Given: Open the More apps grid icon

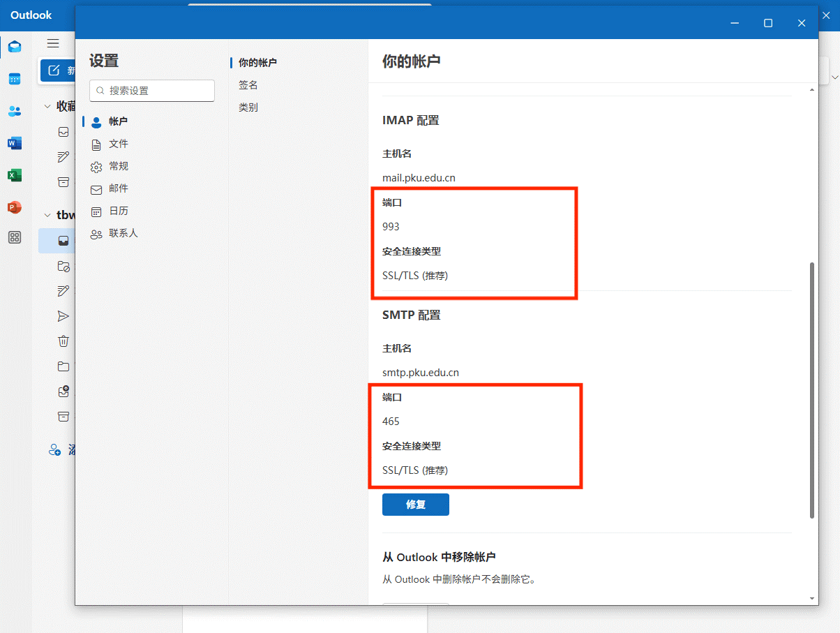Looking at the screenshot, I should pyautogui.click(x=15, y=238).
